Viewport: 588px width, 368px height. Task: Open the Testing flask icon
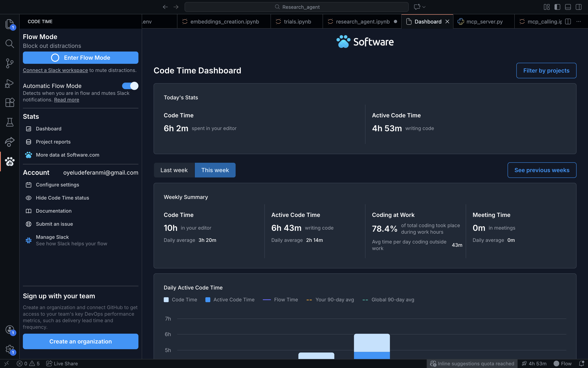tap(9, 122)
